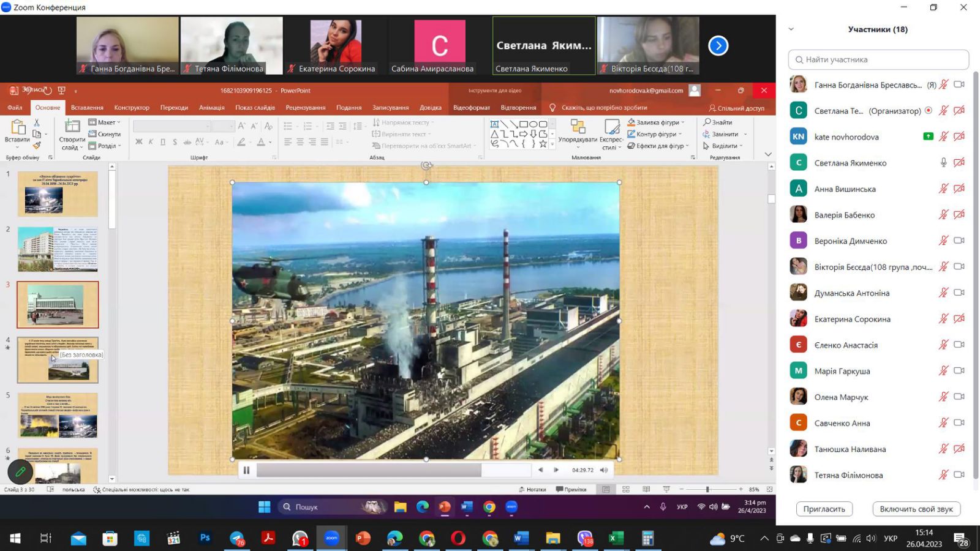The height and width of the screenshot is (551, 980).
Task: Collapse the PowerPoint ribbon with the chevron
Action: tap(768, 154)
